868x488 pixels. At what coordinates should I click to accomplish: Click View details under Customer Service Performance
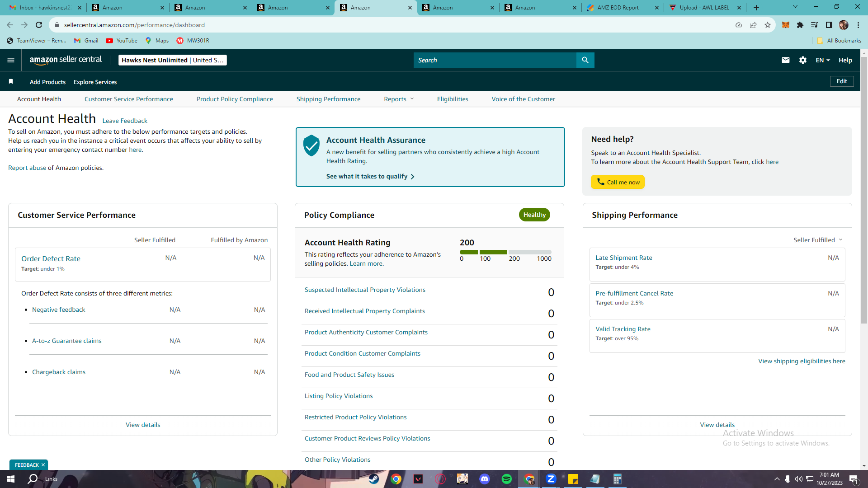coord(143,425)
